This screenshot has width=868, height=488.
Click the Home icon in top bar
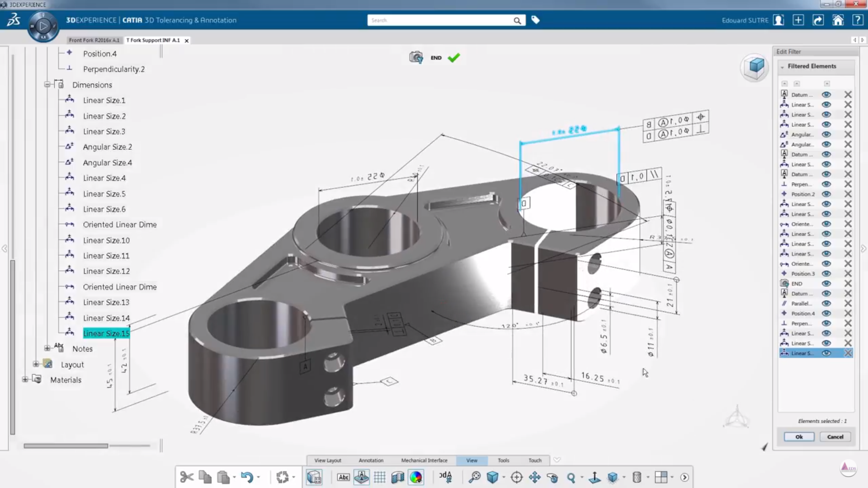[838, 20]
